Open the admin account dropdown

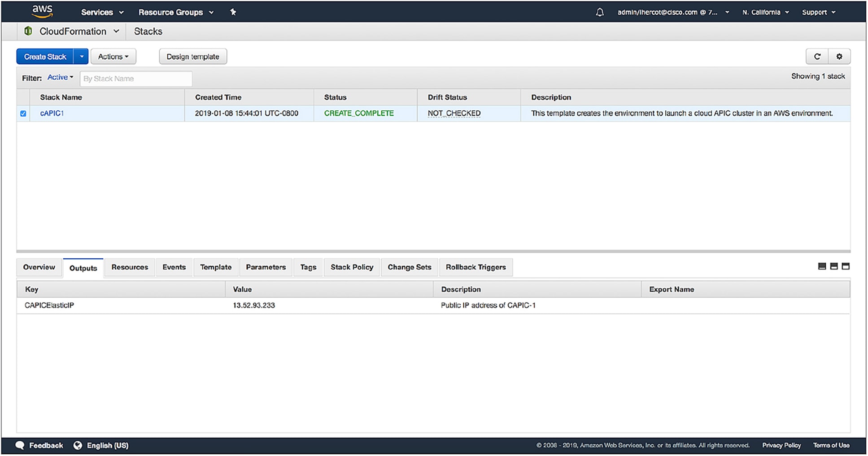coord(673,12)
